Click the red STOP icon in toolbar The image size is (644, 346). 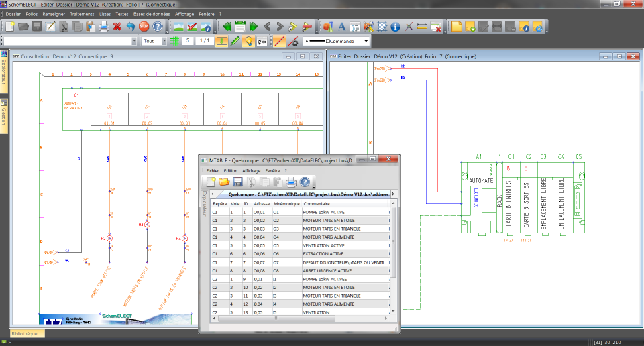point(144,27)
